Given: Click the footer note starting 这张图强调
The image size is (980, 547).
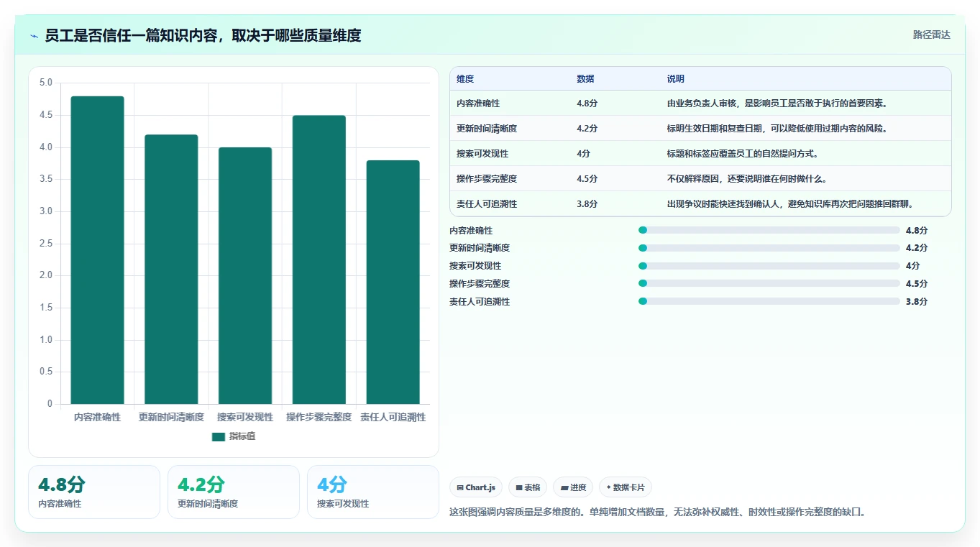Looking at the screenshot, I should click(658, 512).
